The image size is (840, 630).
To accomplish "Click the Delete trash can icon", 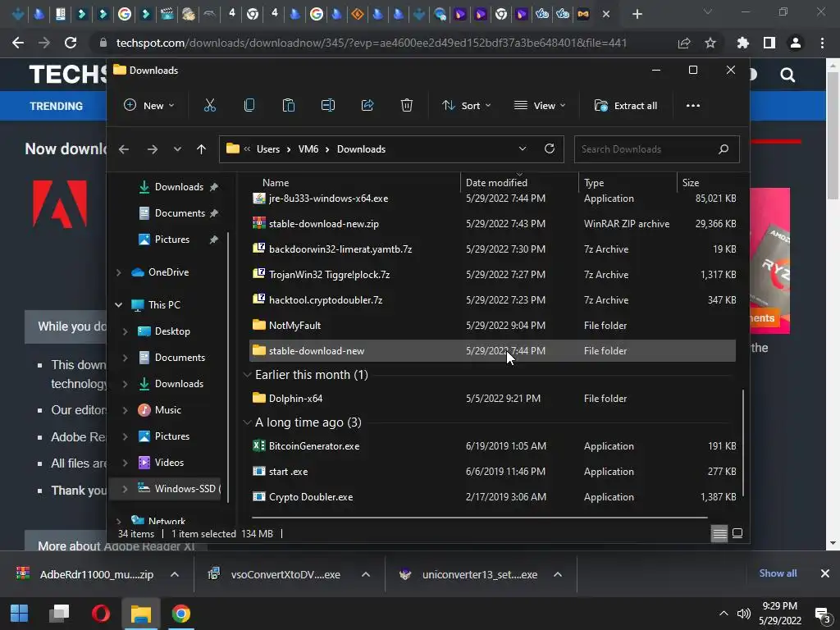I will click(x=407, y=105).
